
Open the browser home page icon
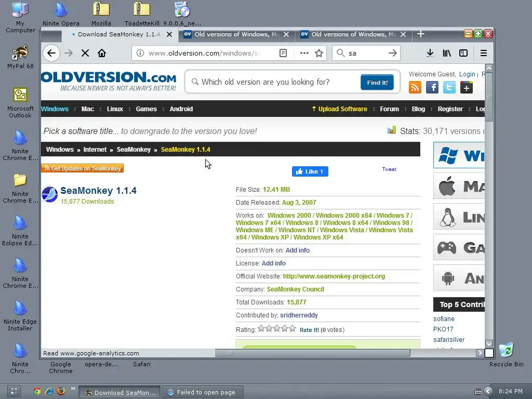click(x=102, y=54)
